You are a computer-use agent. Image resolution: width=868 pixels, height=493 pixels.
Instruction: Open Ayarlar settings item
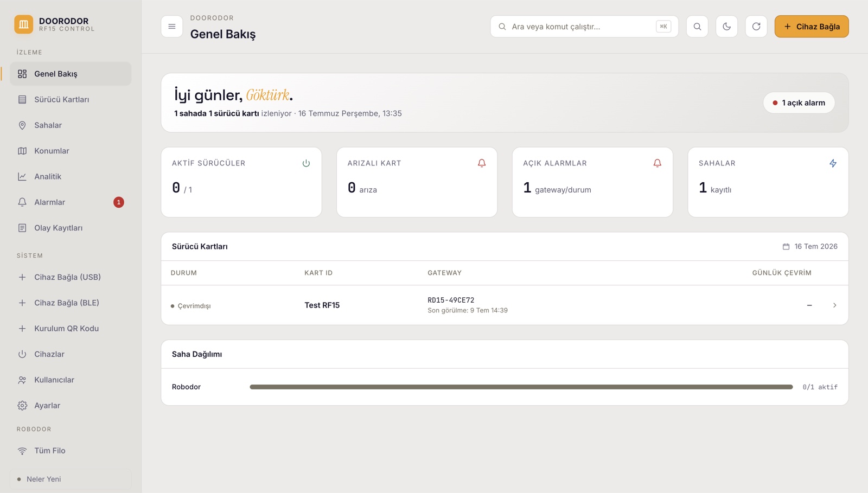tap(71, 406)
